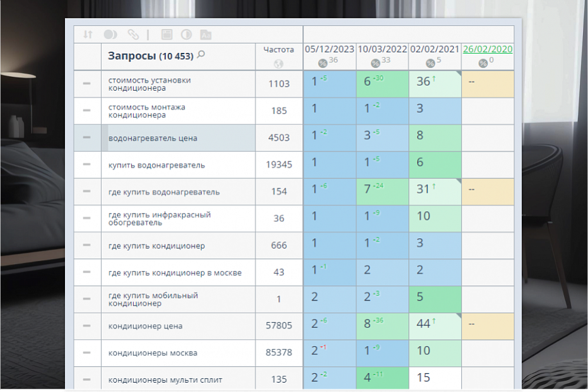
Task: Click the table view icon in the toolbar
Action: [x=167, y=35]
